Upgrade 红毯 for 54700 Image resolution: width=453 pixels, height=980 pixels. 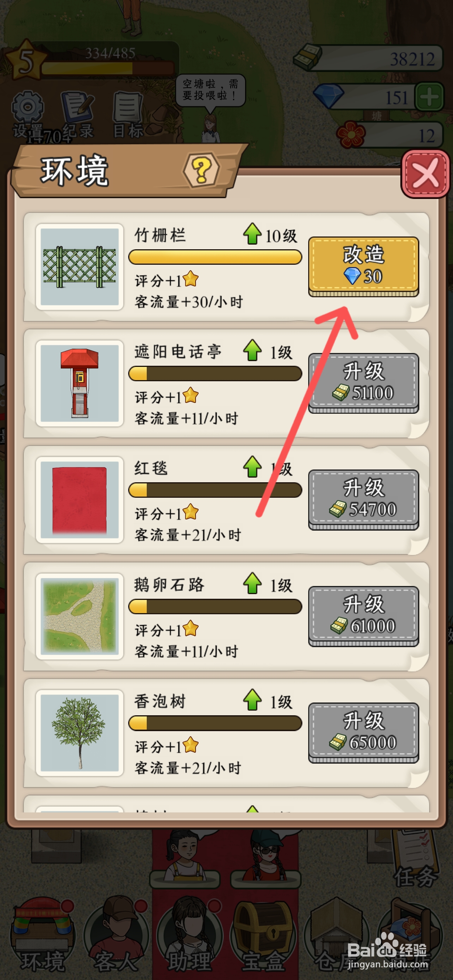pyautogui.click(x=363, y=499)
